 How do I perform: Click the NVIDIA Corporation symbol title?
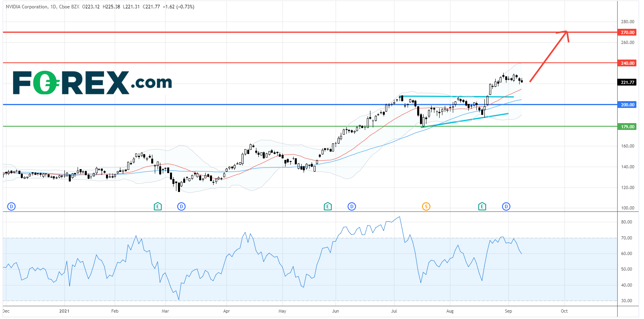(x=27, y=7)
